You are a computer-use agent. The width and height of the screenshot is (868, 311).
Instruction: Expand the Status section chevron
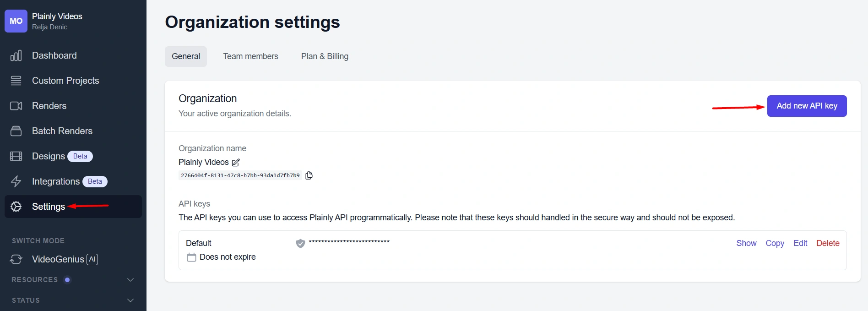pos(130,300)
